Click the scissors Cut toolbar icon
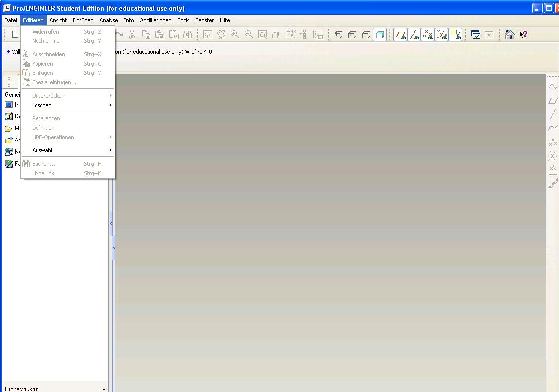This screenshot has height=392, width=559. point(132,35)
